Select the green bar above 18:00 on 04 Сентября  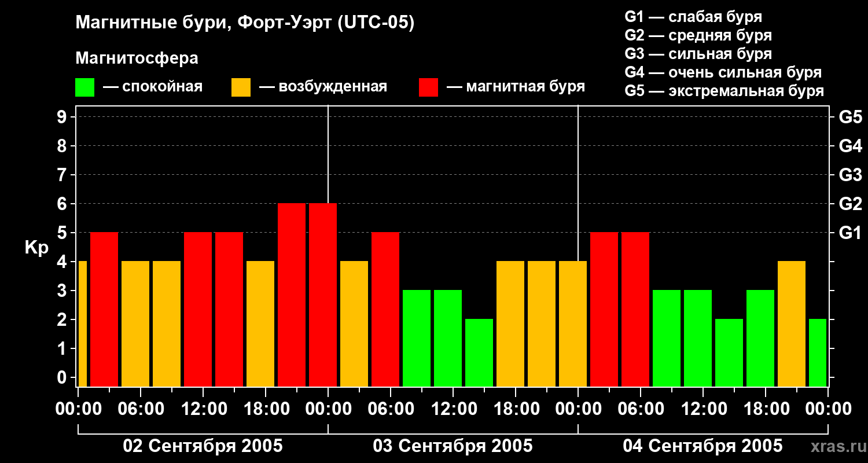pyautogui.click(x=760, y=339)
